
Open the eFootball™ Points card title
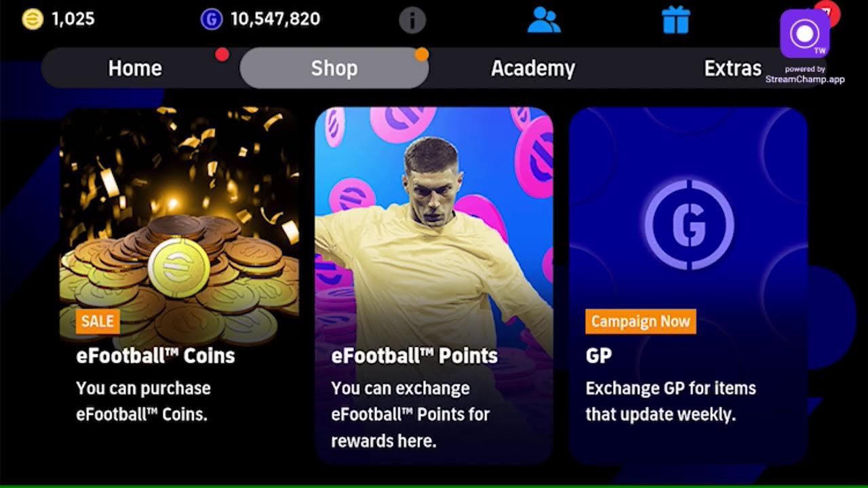click(x=414, y=356)
